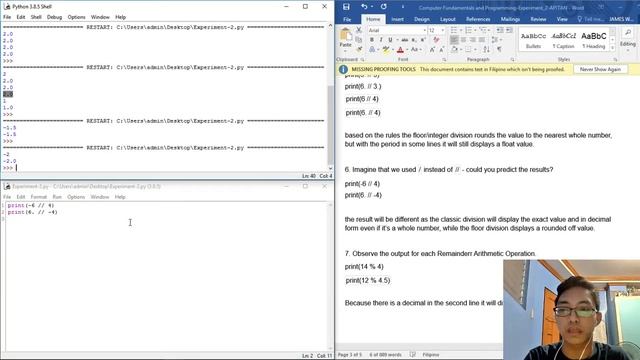This screenshot has width=640, height=360.
Task: Click the Borders icon in Paragraph group
Action: click(x=468, y=49)
